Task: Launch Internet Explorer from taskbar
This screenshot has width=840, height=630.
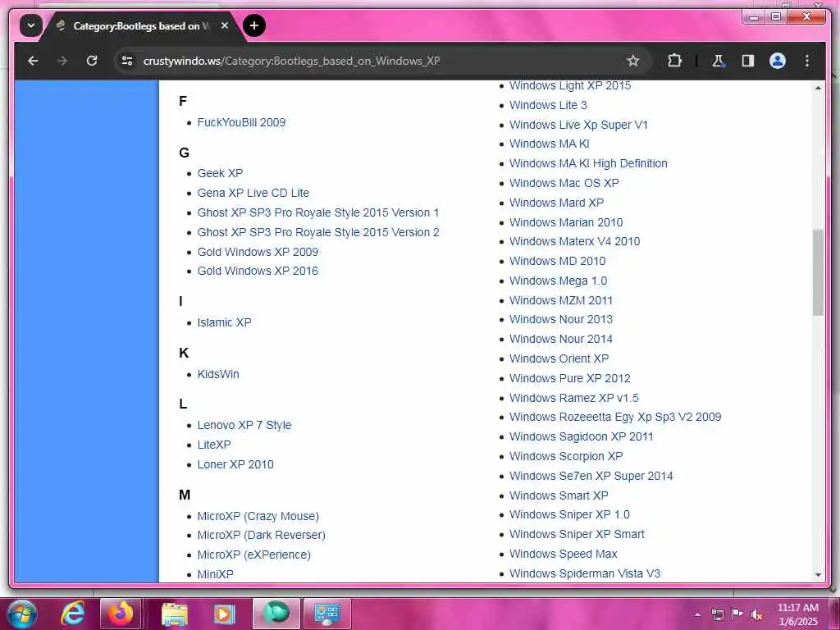Action: pos(72,614)
